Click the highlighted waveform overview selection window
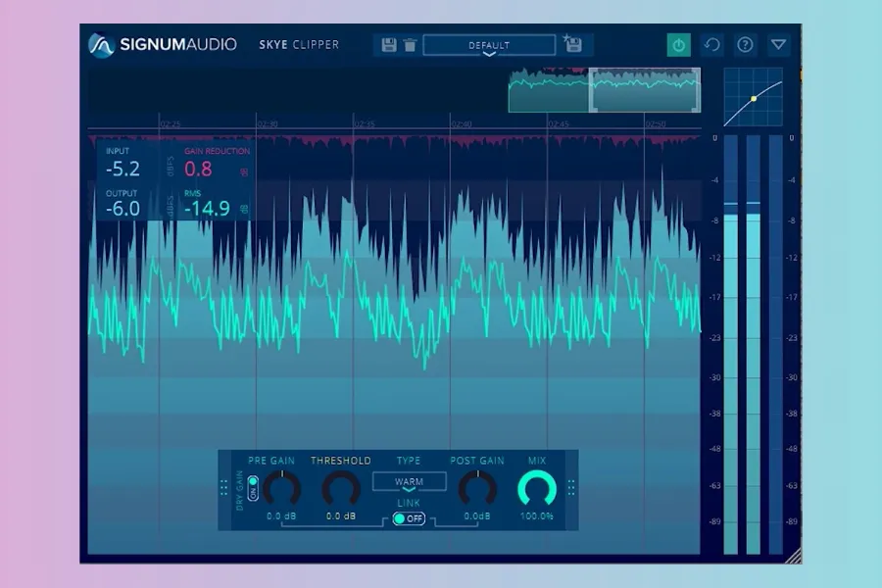 pyautogui.click(x=644, y=90)
